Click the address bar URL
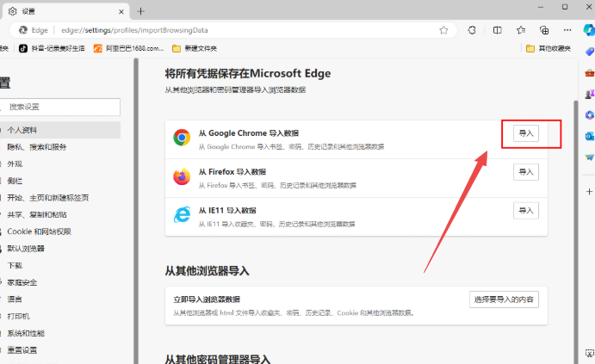This screenshot has width=595, height=364. pos(134,30)
